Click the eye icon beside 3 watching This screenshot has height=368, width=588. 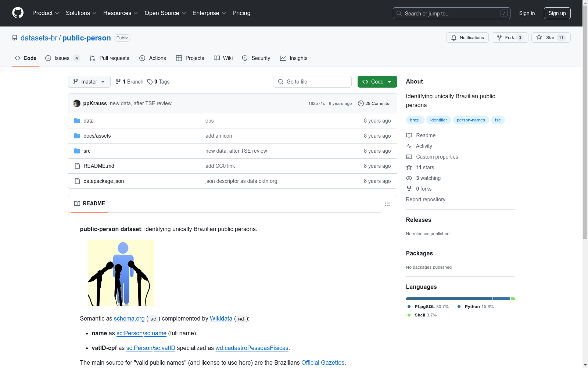pyautogui.click(x=409, y=178)
